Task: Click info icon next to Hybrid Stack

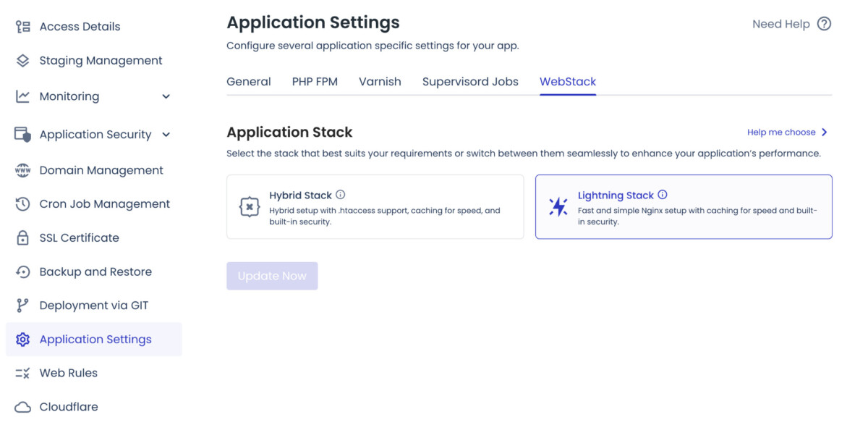Action: (341, 195)
